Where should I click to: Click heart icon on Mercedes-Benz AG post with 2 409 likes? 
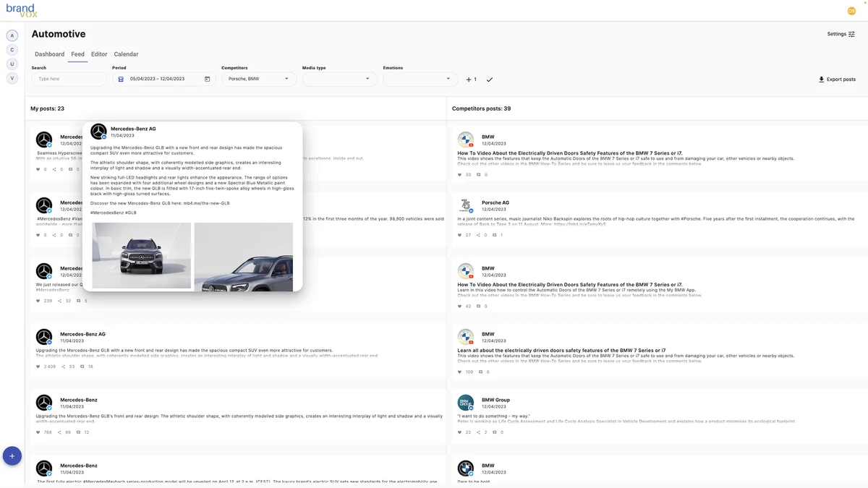coord(38,367)
